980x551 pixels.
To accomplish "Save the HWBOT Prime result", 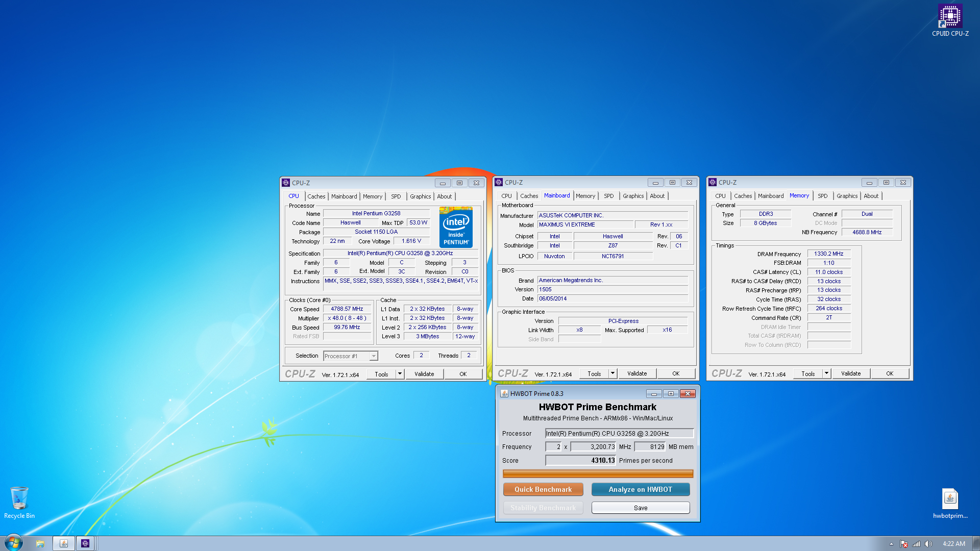I will 641,508.
